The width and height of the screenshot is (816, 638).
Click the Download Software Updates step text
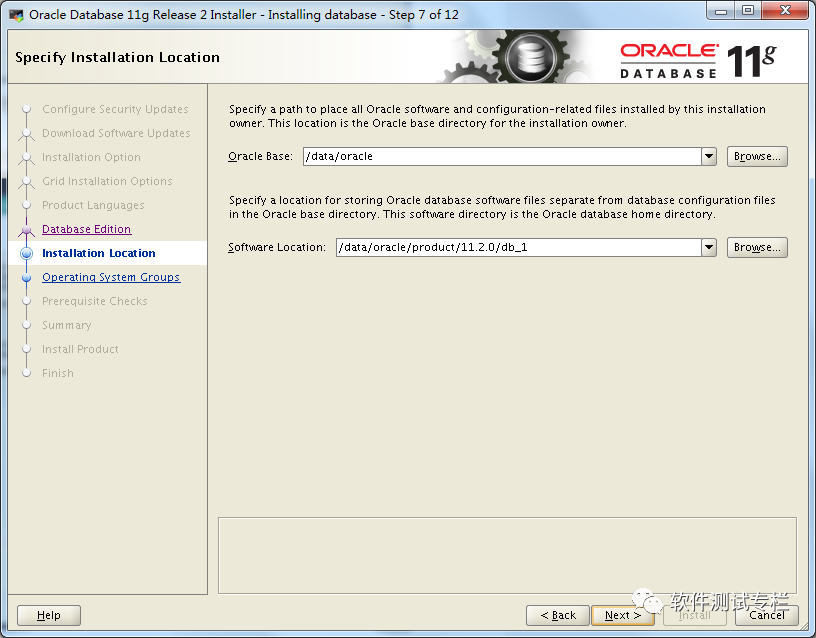coord(116,133)
